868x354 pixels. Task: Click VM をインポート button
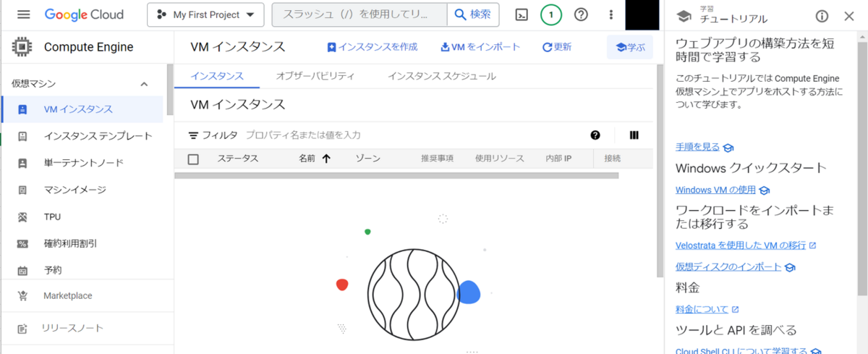480,47
